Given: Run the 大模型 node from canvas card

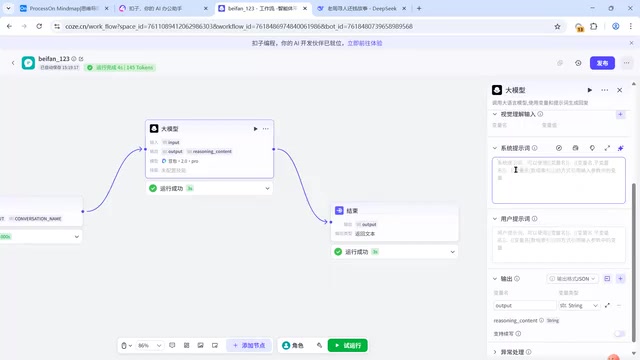Looking at the screenshot, I should click(256, 129).
